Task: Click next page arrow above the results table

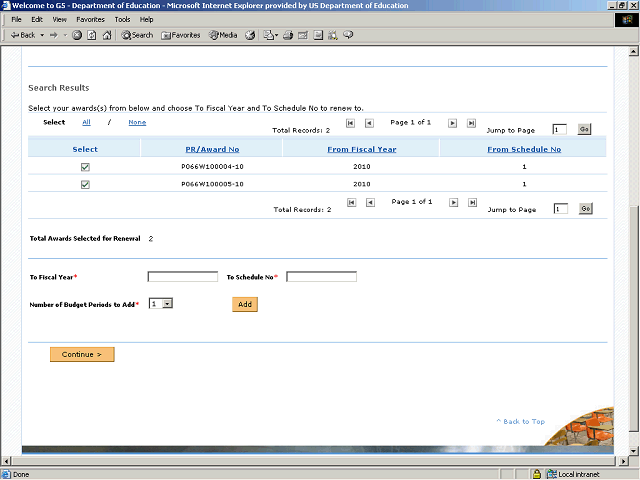Action: click(453, 123)
